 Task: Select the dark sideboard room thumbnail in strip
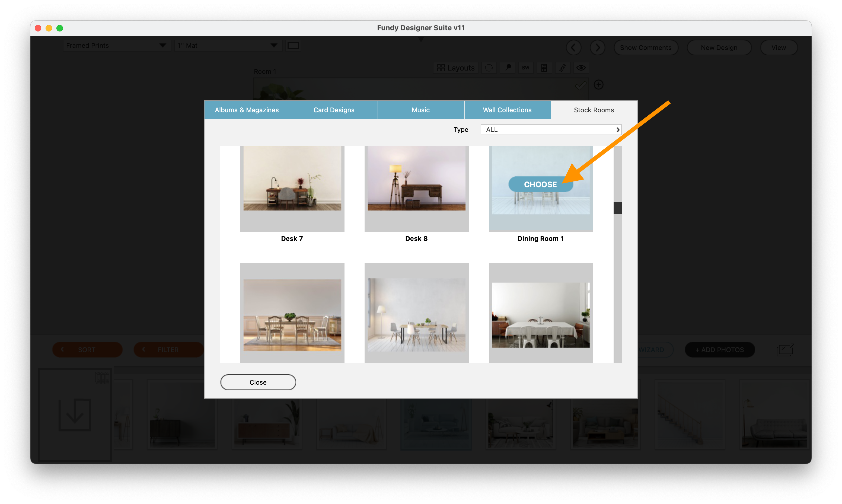182,415
